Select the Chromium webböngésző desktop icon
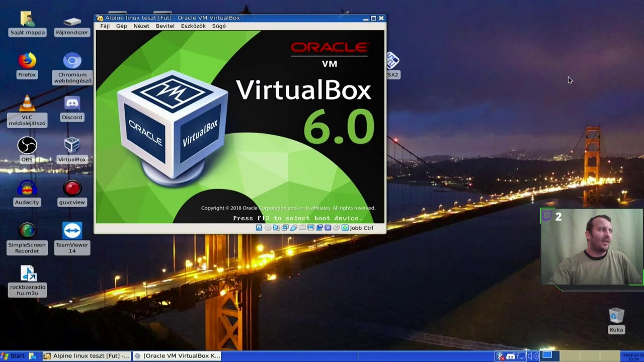This screenshot has height=362, width=644. tap(72, 68)
